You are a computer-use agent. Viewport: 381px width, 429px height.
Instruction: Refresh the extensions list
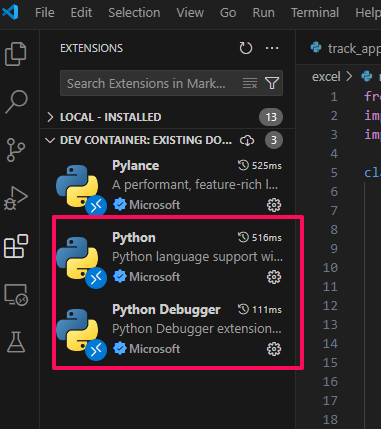click(x=246, y=48)
